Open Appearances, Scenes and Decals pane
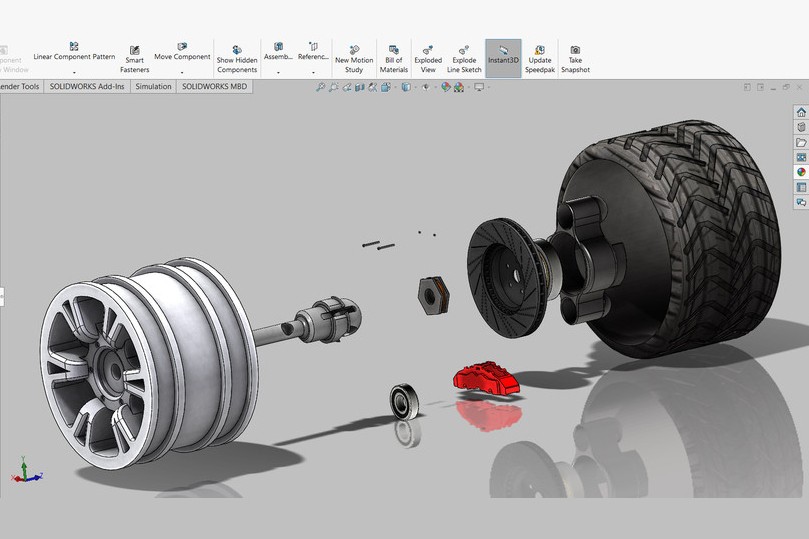809x539 pixels. point(801,172)
